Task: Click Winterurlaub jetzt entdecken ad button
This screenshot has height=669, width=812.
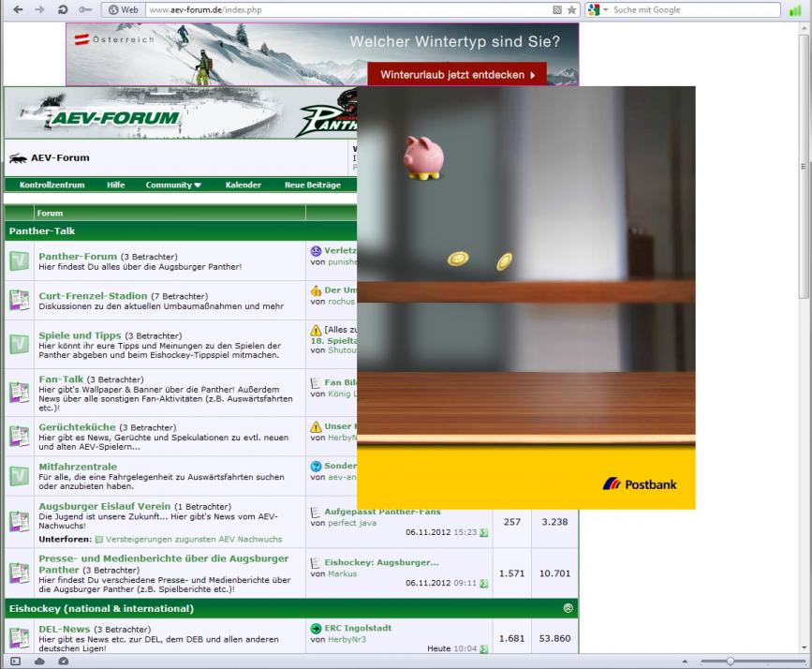Action: pyautogui.click(x=457, y=75)
